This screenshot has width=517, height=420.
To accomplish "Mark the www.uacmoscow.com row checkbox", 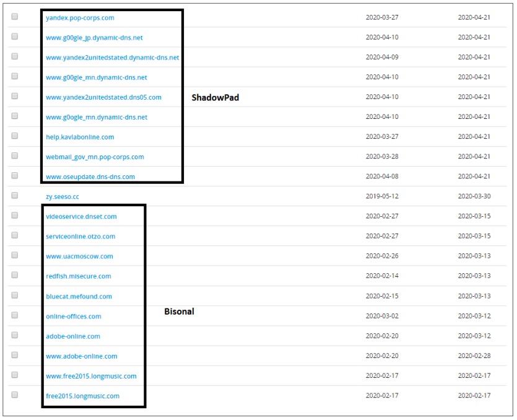I will tap(14, 255).
